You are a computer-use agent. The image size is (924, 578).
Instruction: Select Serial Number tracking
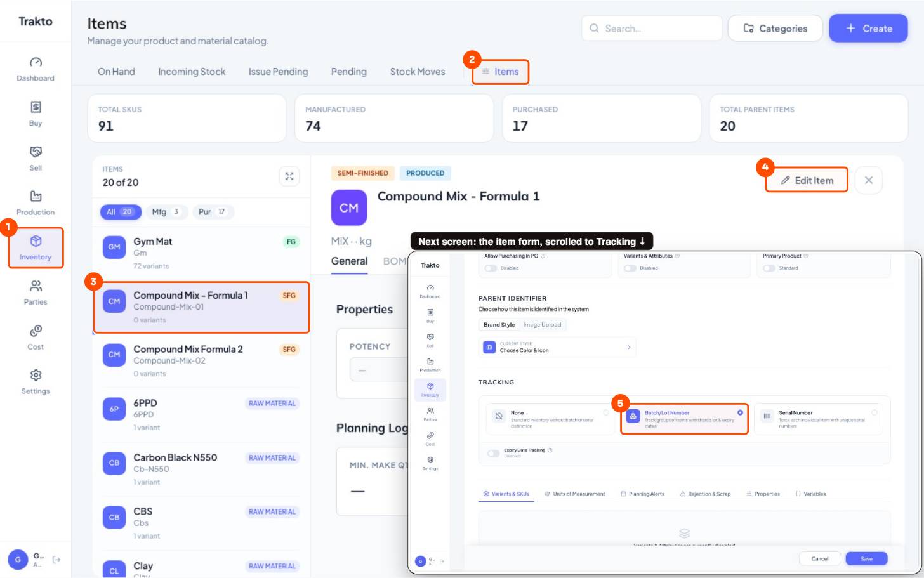tap(819, 419)
